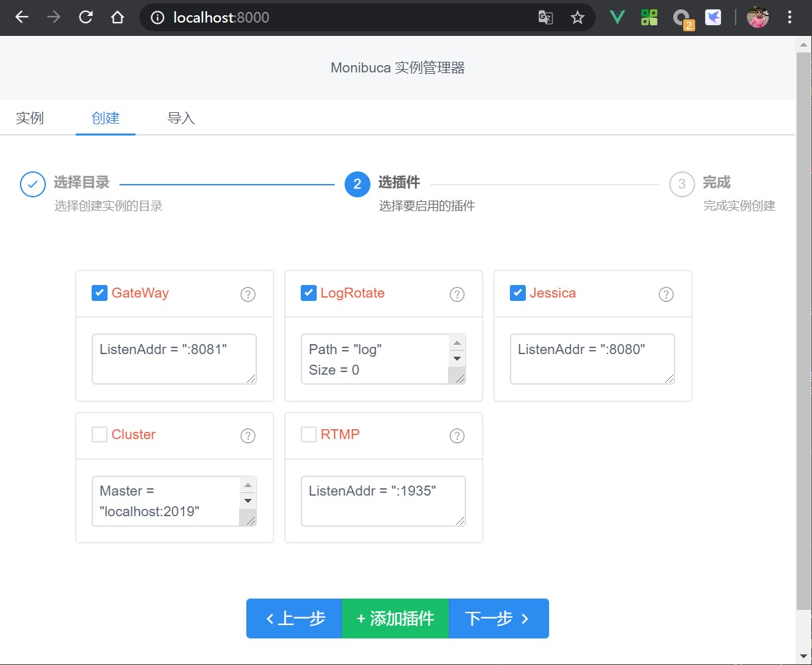Image resolution: width=812 pixels, height=665 pixels.
Task: Reload the page with the refresh icon
Action: click(86, 17)
